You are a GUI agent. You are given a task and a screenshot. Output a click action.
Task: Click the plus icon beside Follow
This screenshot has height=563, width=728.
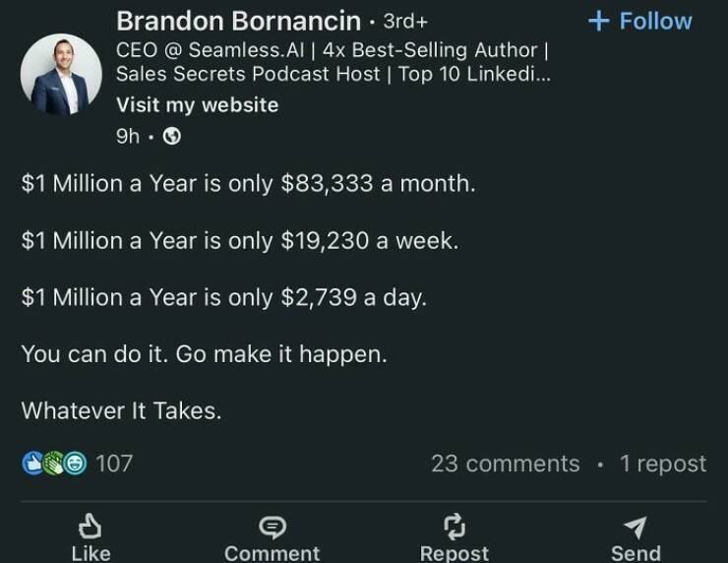coord(598,21)
